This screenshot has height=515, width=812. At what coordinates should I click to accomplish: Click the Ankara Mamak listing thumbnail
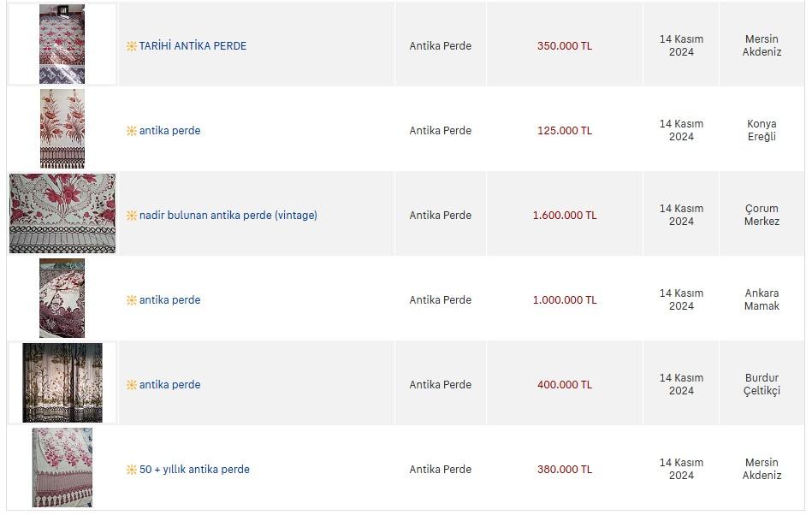[62, 299]
